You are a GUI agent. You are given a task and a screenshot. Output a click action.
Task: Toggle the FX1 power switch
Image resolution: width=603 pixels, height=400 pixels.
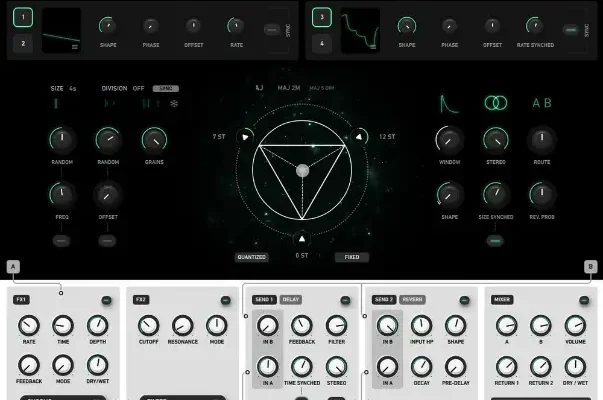click(x=106, y=299)
